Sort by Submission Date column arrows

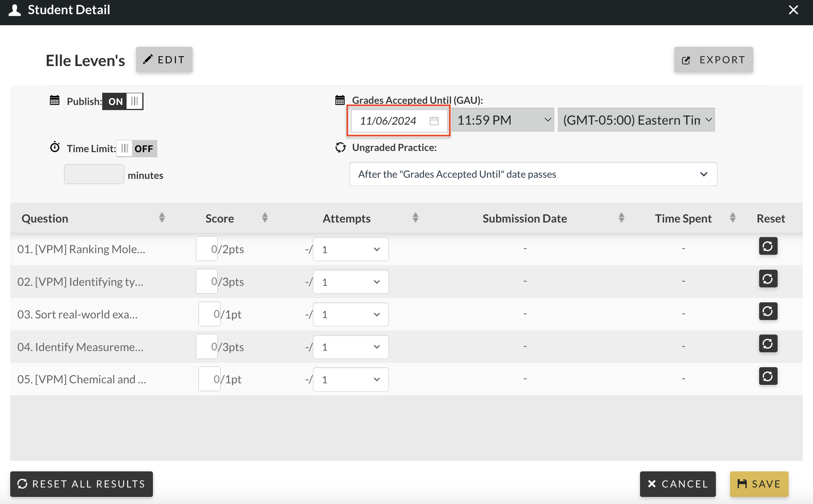[622, 217]
